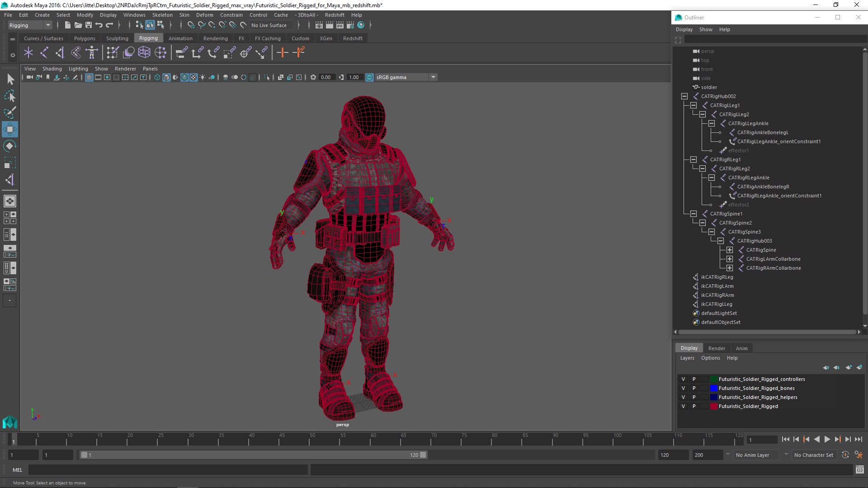Click the Quick Rig human figure icon
The height and width of the screenshot is (488, 868).
click(92, 53)
